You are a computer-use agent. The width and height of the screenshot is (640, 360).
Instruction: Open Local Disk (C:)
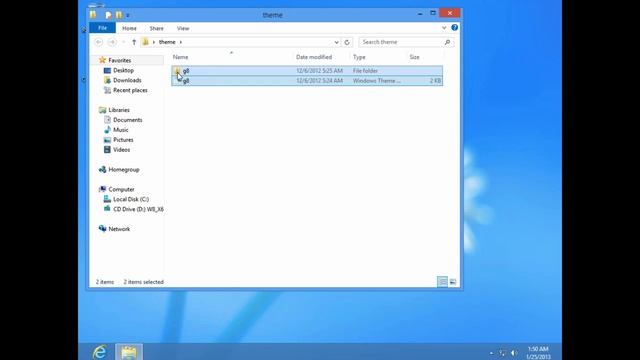coord(131,199)
